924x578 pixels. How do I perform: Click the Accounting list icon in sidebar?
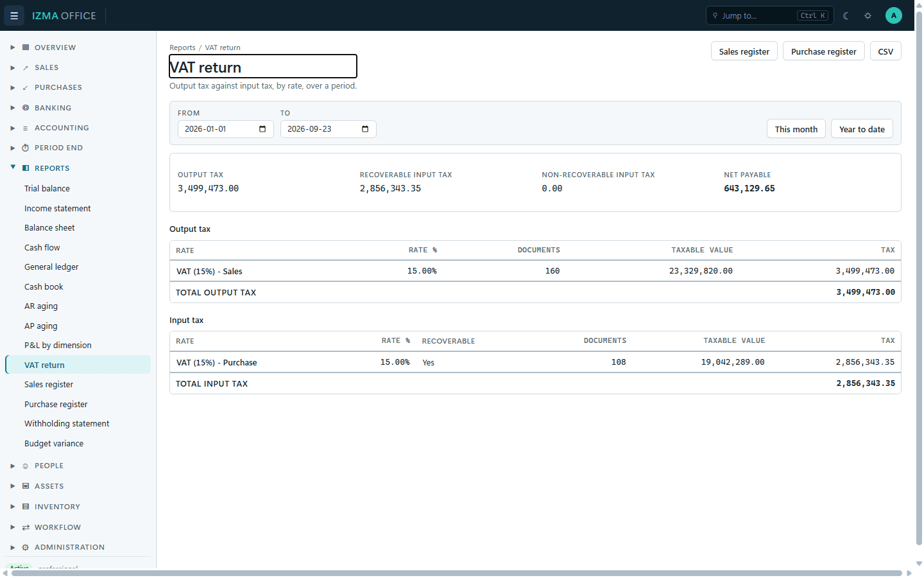[26, 128]
